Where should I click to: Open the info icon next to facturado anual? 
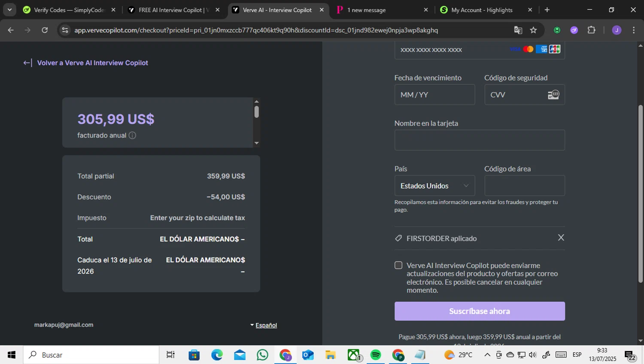pyautogui.click(x=132, y=135)
